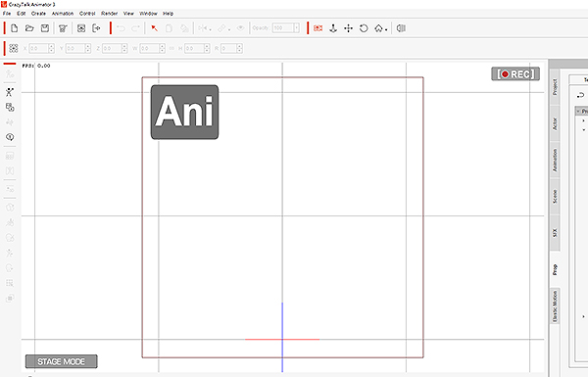Create a new project with the toolbar icon
The image size is (588, 377).
pyautogui.click(x=15, y=28)
